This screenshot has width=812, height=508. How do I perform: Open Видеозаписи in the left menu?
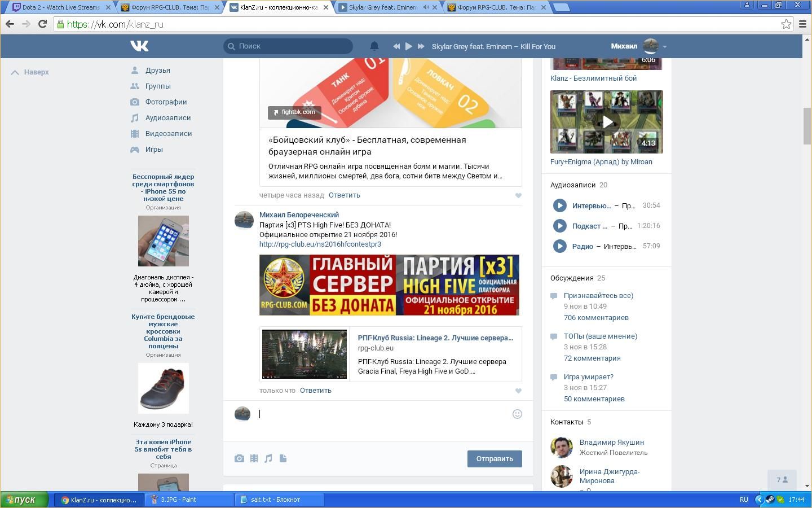(169, 134)
